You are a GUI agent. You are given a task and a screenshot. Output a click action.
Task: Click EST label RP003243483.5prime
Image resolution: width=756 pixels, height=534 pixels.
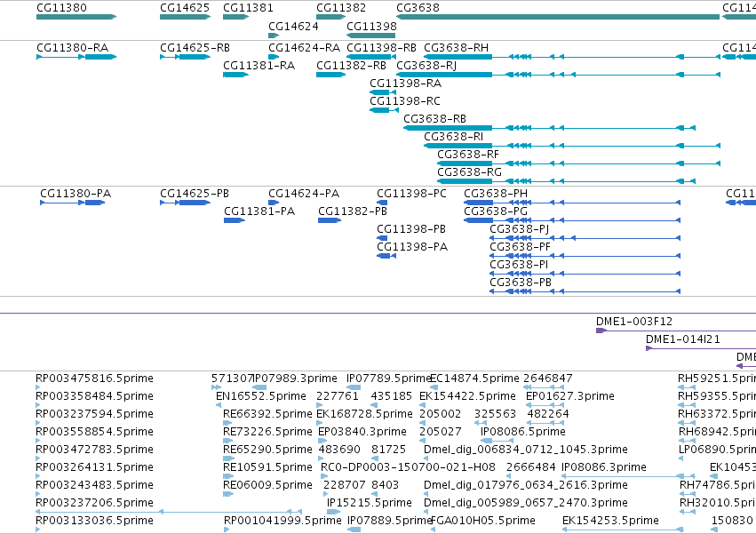94,485
